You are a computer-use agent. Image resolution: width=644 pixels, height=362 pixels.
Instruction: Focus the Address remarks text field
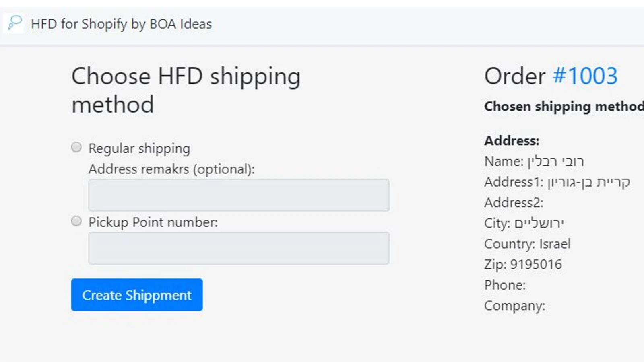pyautogui.click(x=239, y=195)
